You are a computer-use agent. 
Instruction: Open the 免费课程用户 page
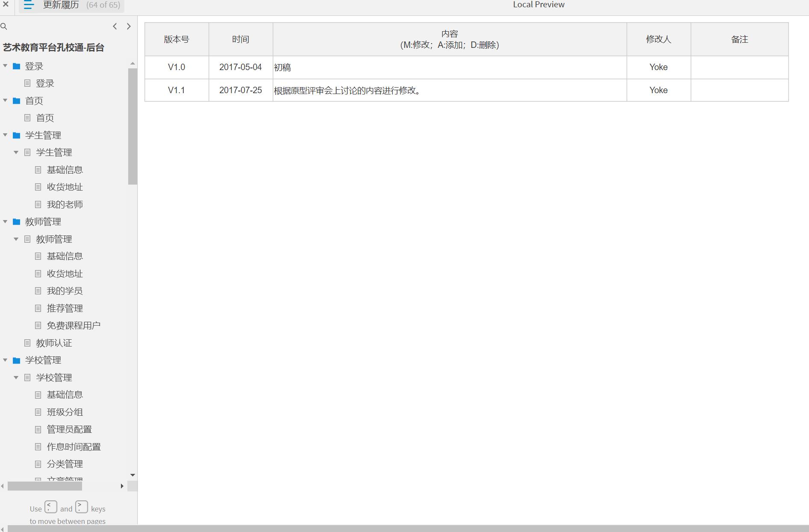74,326
